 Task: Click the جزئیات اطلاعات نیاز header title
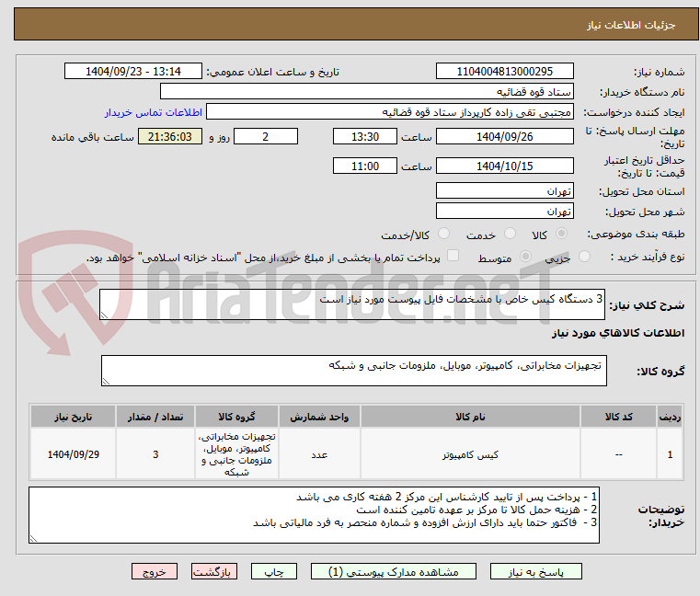click(631, 25)
